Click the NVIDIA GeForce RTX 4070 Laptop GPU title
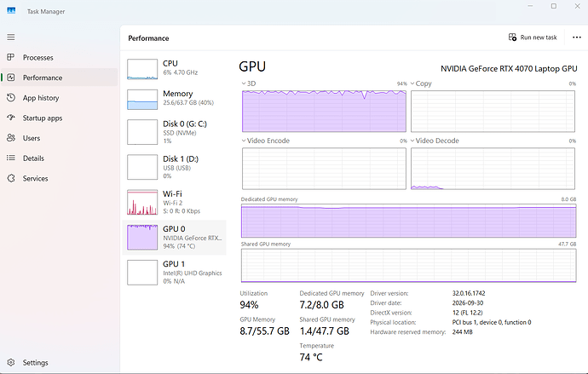The width and height of the screenshot is (588, 374). [509, 69]
